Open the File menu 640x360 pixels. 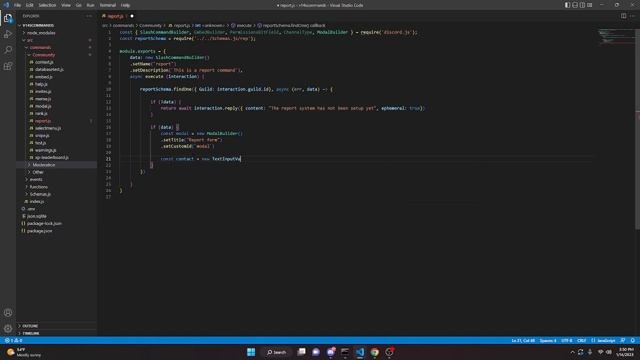18,5
